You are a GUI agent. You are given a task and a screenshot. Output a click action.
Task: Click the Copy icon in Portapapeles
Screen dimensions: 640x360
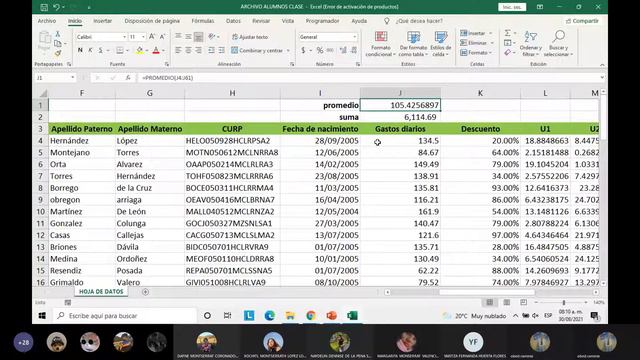click(x=58, y=43)
